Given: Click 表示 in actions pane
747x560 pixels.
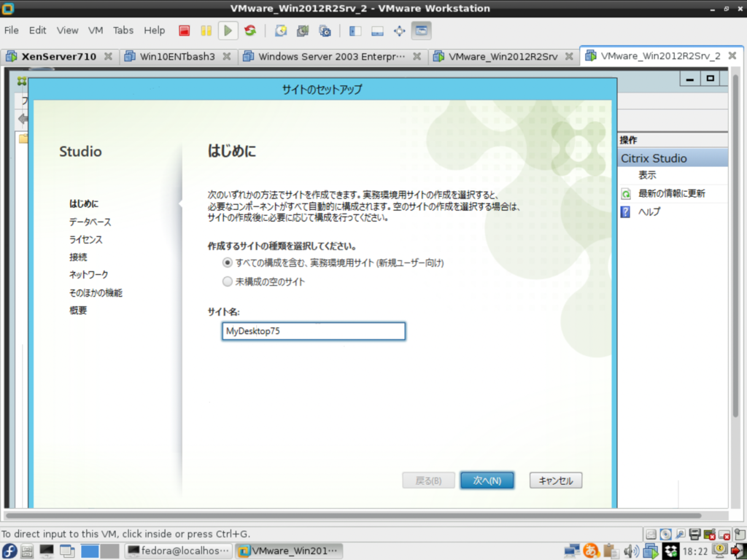Looking at the screenshot, I should point(648,175).
